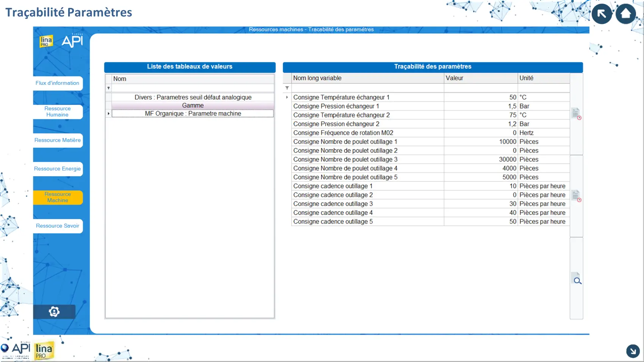Open the filter icon in parameters table
644x362 pixels.
(x=287, y=88)
